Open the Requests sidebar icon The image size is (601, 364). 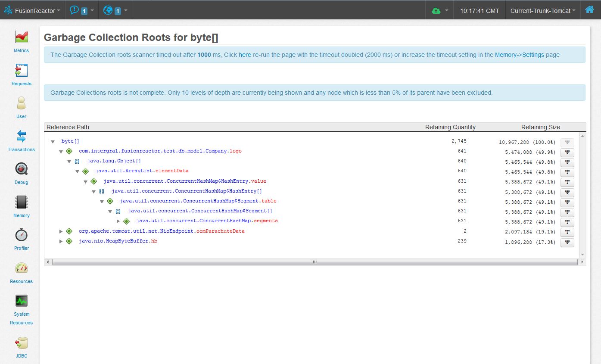(x=21, y=70)
